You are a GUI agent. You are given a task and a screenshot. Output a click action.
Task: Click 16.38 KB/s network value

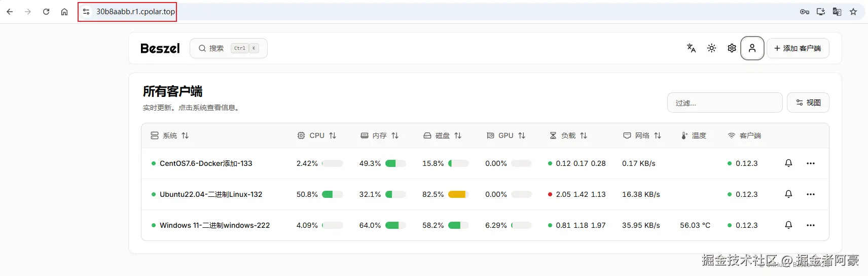point(641,194)
